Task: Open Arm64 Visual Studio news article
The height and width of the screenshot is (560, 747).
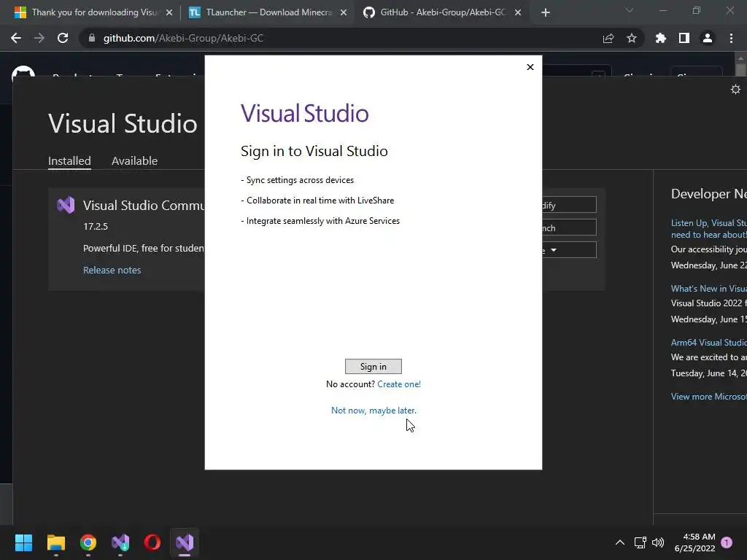Action: tap(708, 343)
